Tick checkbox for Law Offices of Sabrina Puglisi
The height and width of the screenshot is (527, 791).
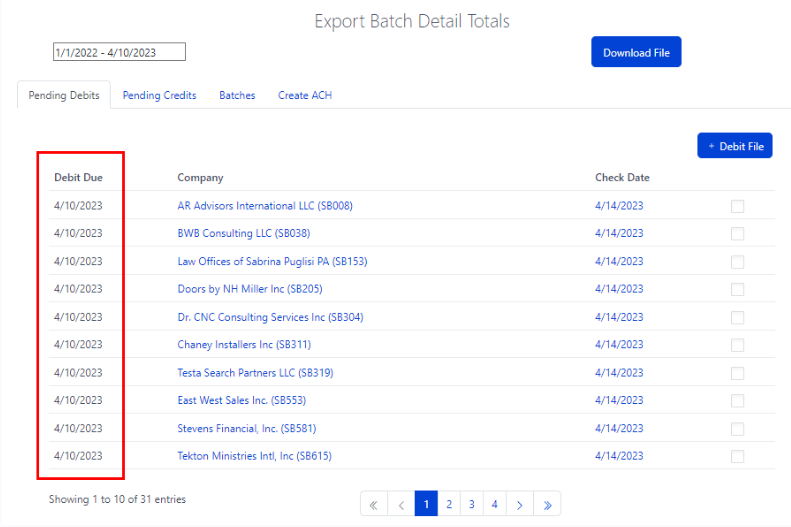click(x=738, y=262)
